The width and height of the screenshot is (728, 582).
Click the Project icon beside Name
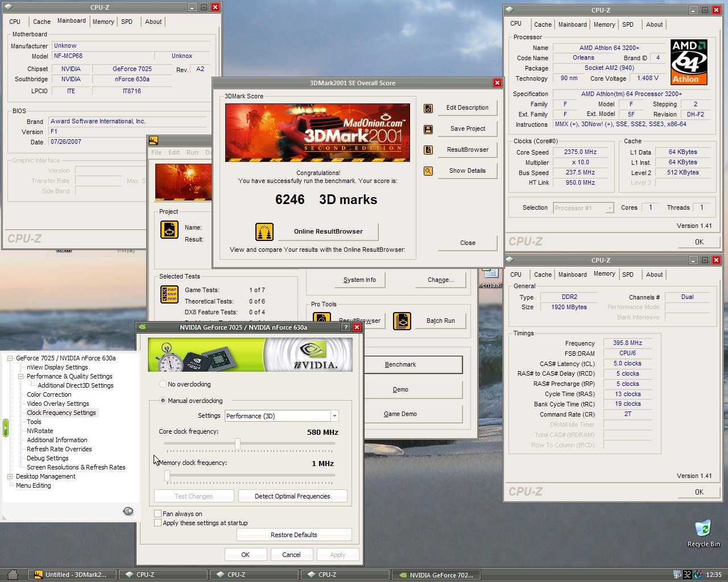coord(169,229)
